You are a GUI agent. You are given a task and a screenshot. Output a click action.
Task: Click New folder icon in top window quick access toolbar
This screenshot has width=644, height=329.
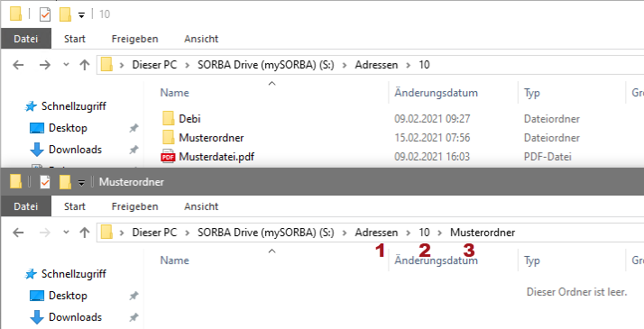[x=65, y=14]
